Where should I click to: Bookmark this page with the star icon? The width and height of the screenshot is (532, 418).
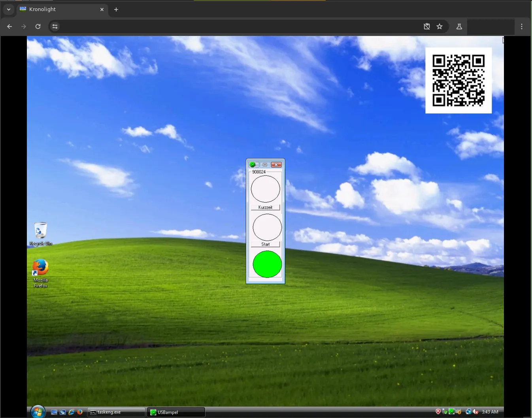coord(440,26)
